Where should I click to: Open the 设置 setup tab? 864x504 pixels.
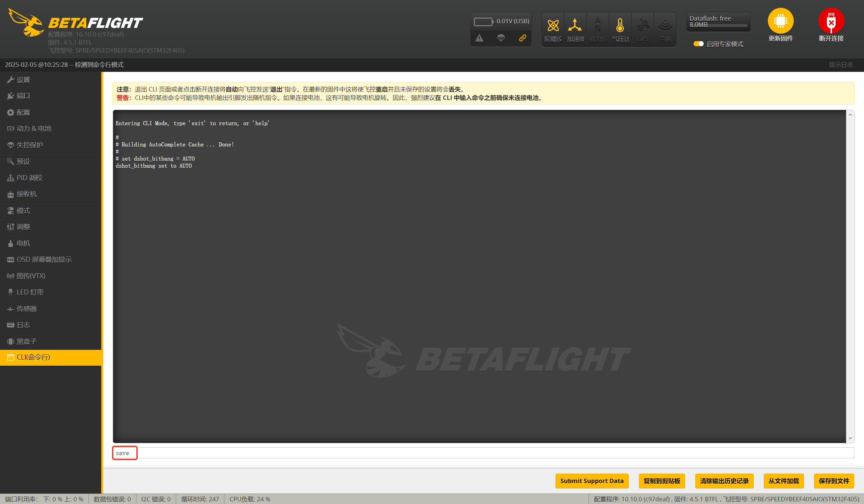click(x=51, y=80)
